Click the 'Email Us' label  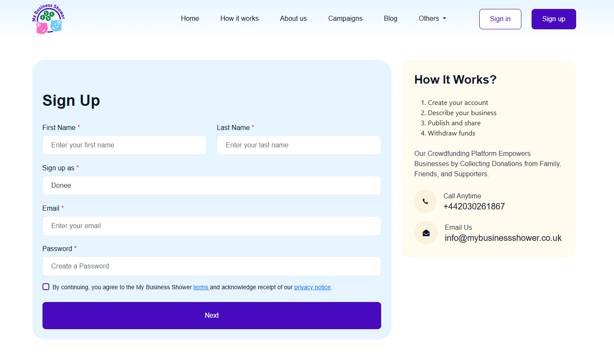click(458, 227)
